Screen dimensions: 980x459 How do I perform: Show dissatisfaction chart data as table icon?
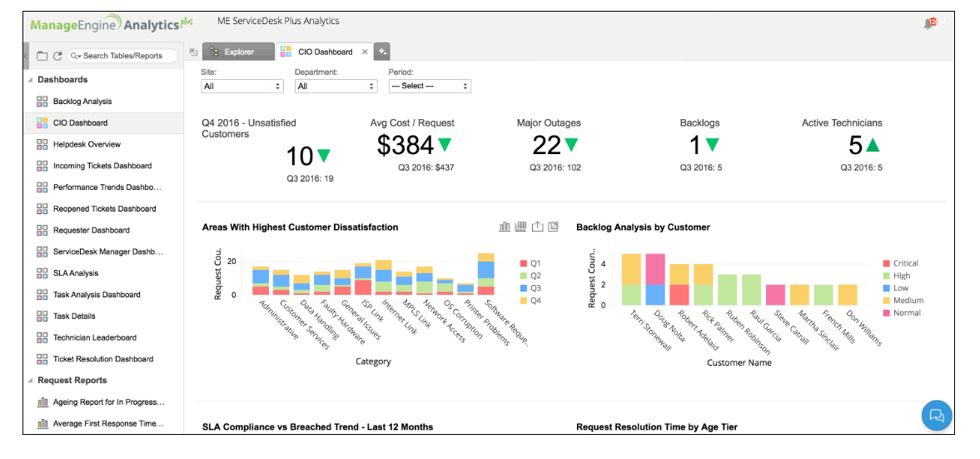[x=520, y=227]
